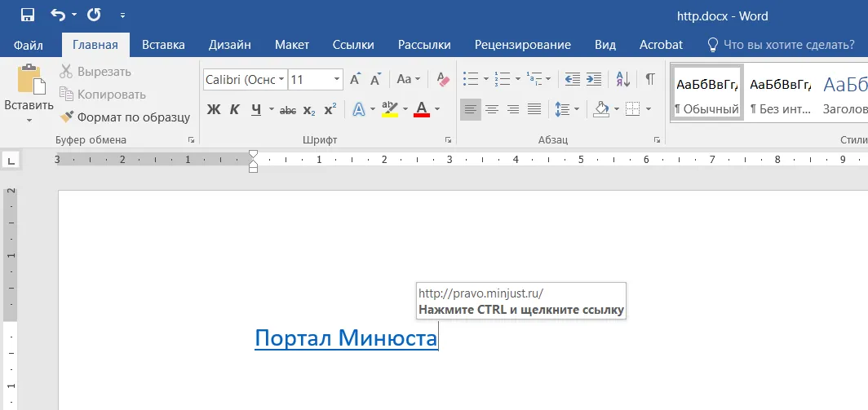Open the Calibri font name combo box
868x410 pixels.
[246, 80]
